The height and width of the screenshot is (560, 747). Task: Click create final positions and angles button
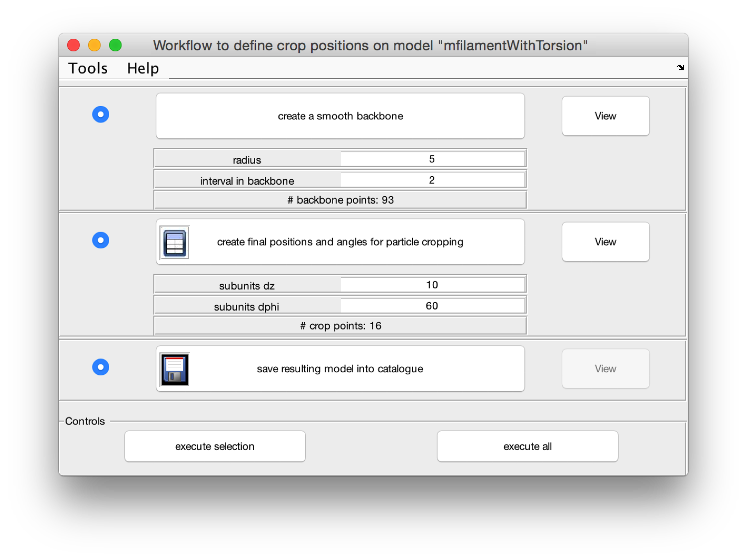point(340,242)
